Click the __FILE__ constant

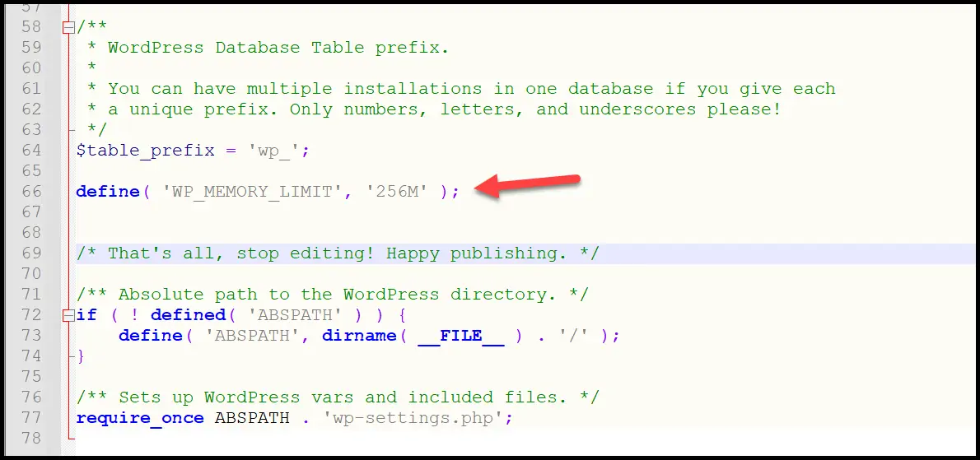tap(460, 336)
